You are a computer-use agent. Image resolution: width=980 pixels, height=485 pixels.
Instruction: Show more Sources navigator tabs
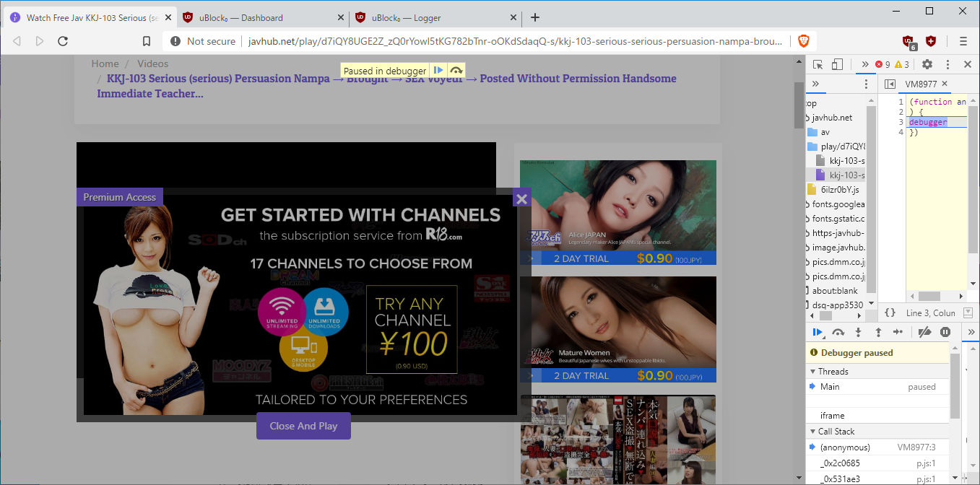click(x=815, y=84)
